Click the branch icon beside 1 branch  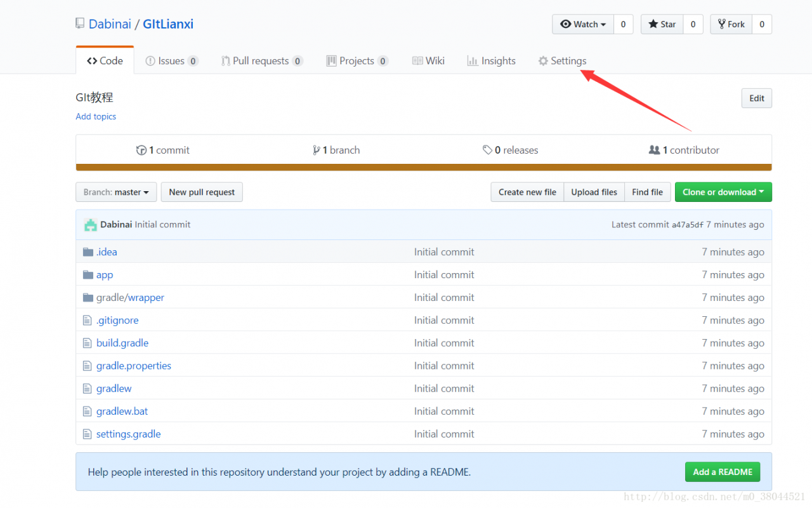point(317,150)
